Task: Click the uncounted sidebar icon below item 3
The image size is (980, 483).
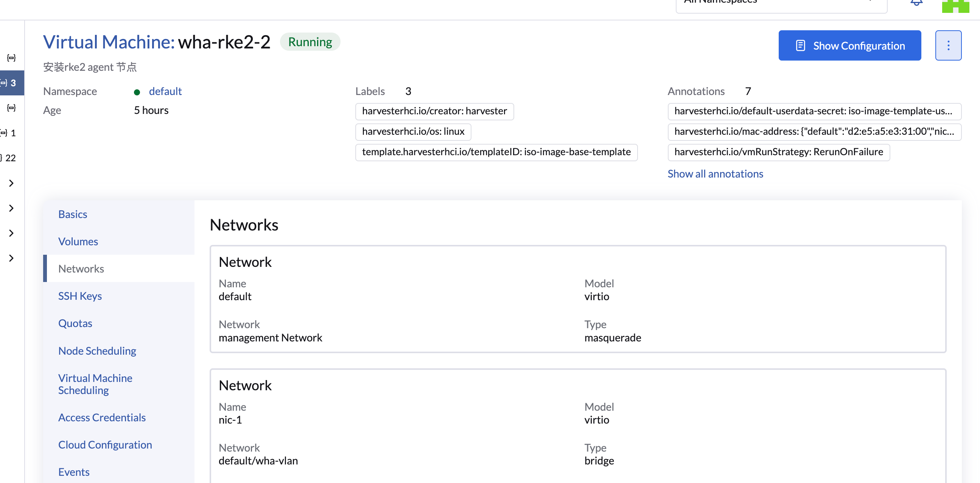Action: point(11,108)
